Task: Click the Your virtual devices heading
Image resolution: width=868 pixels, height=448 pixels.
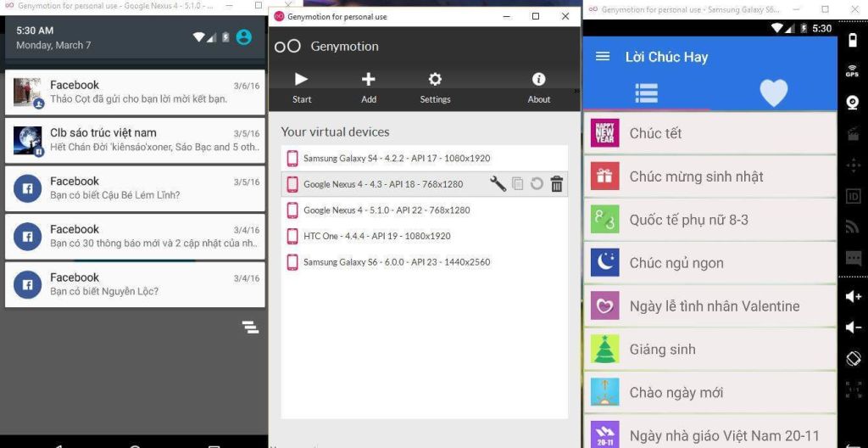Action: [x=335, y=132]
